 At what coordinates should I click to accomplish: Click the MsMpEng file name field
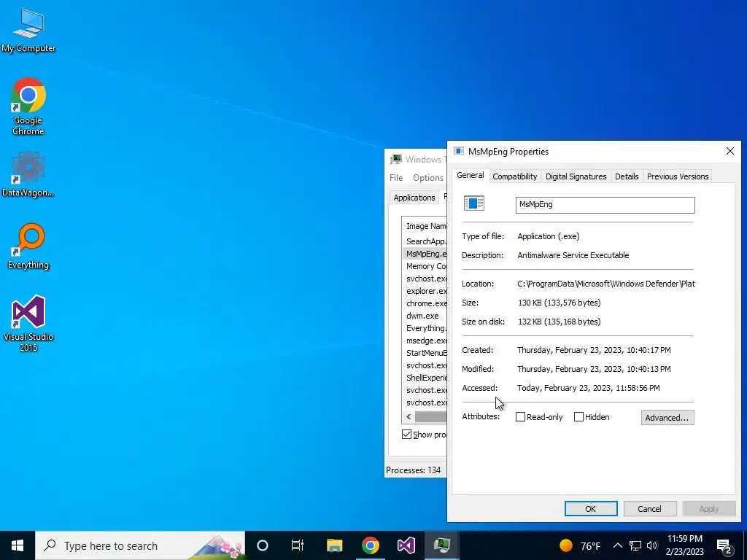click(605, 205)
